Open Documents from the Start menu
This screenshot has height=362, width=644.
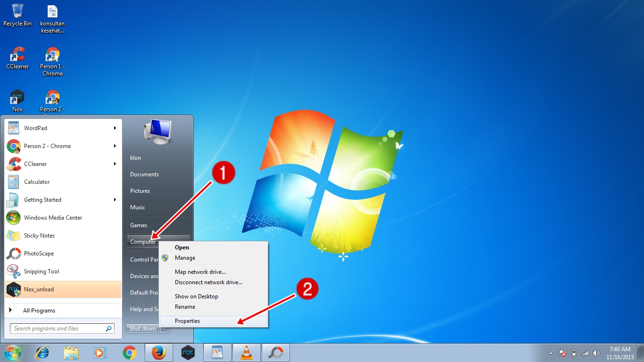pos(144,174)
